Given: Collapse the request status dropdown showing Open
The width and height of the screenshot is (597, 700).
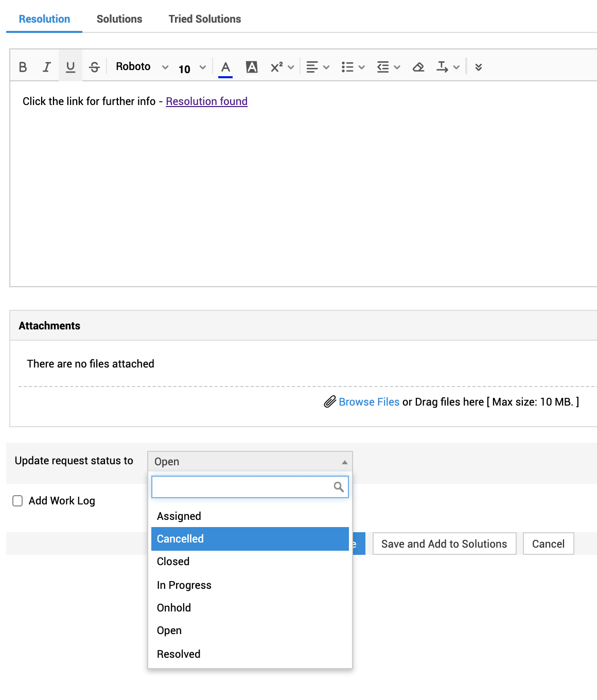Looking at the screenshot, I should 250,462.
